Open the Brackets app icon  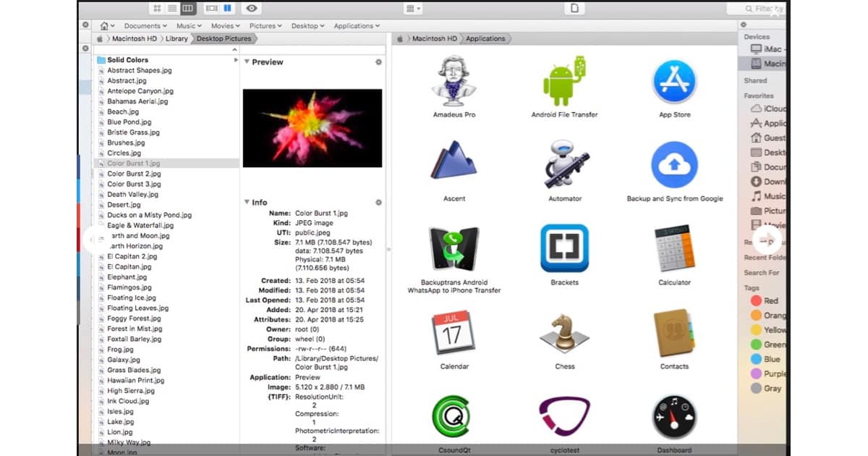(x=564, y=248)
